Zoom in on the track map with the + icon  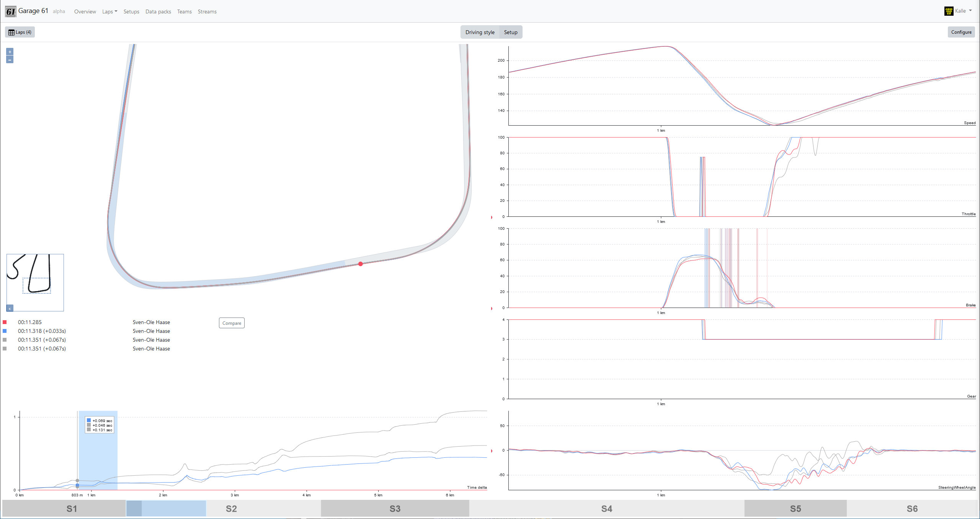pos(10,51)
